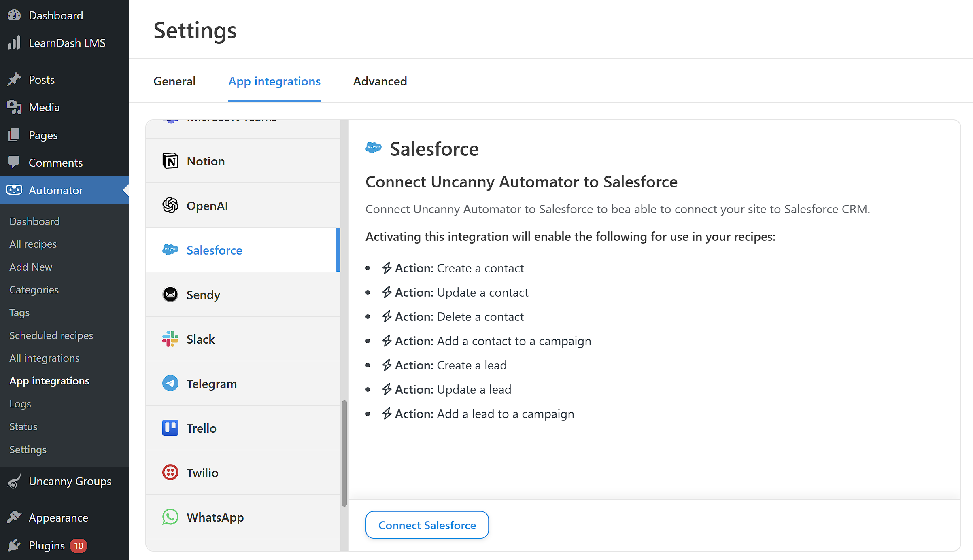Click the Notion logo icon

170,161
